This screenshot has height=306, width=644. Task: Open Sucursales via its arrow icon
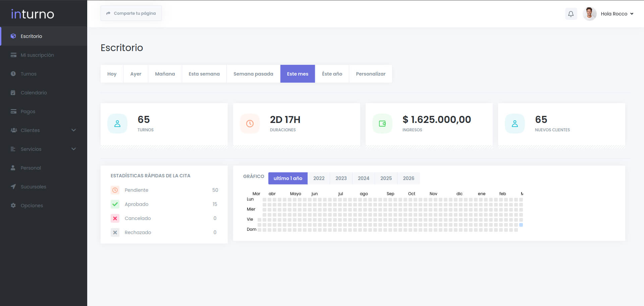coord(13,187)
